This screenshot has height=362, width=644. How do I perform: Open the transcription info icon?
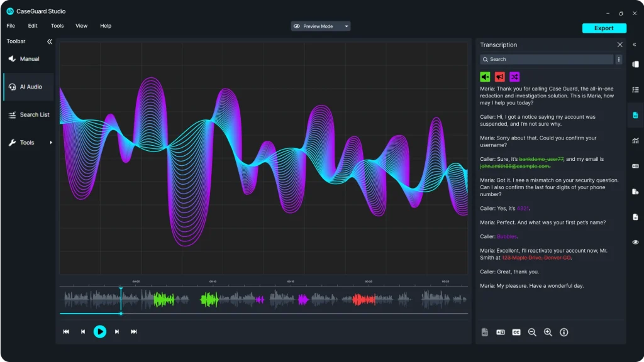(x=563, y=332)
